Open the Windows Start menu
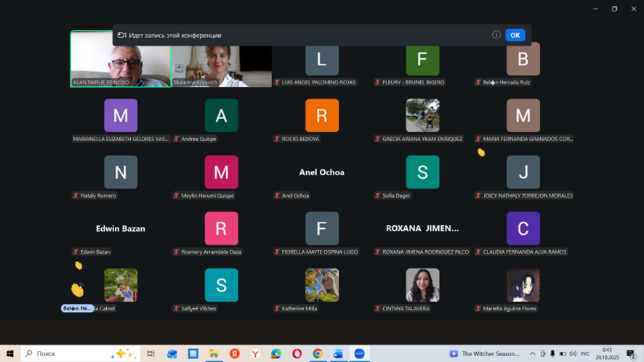644x362 pixels. (x=10, y=354)
